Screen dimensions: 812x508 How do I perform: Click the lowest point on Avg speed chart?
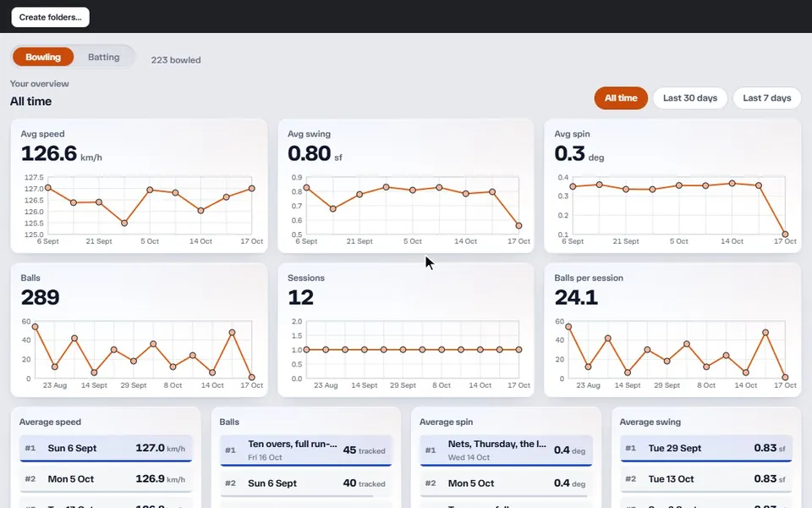tap(124, 224)
